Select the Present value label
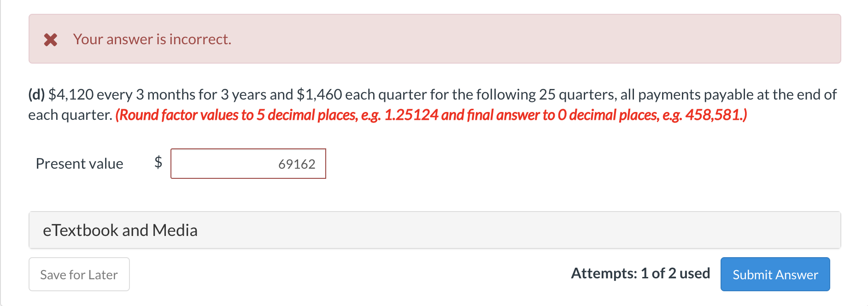 79,163
